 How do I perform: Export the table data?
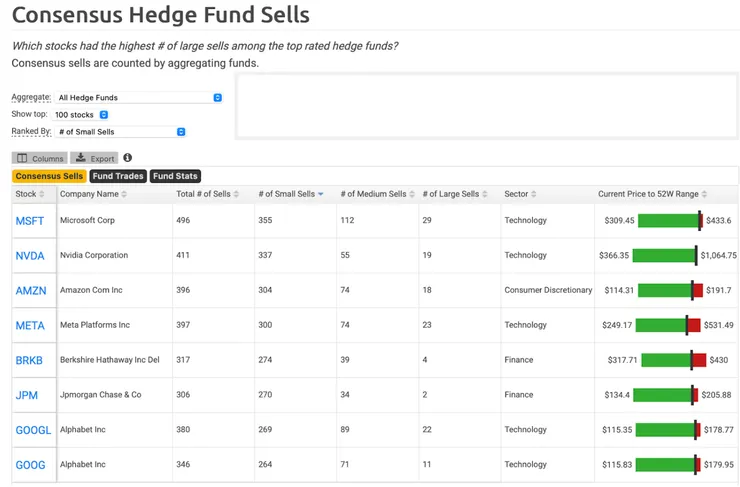click(x=95, y=158)
